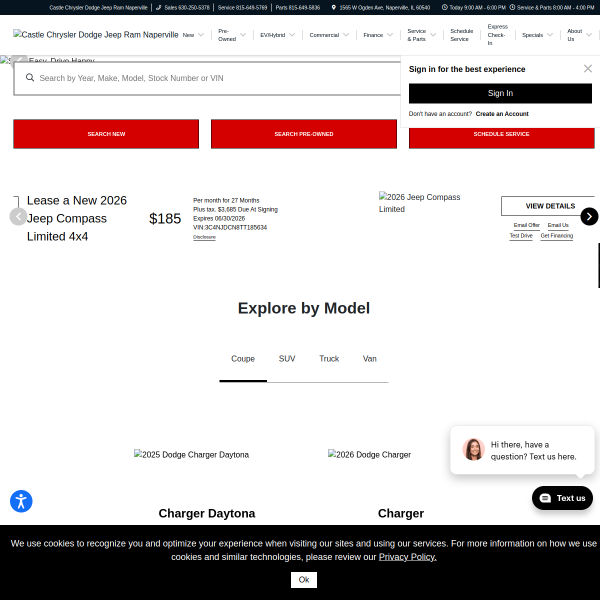
Task: Click the 1565 W Ogden Ave address
Action: [385, 7]
